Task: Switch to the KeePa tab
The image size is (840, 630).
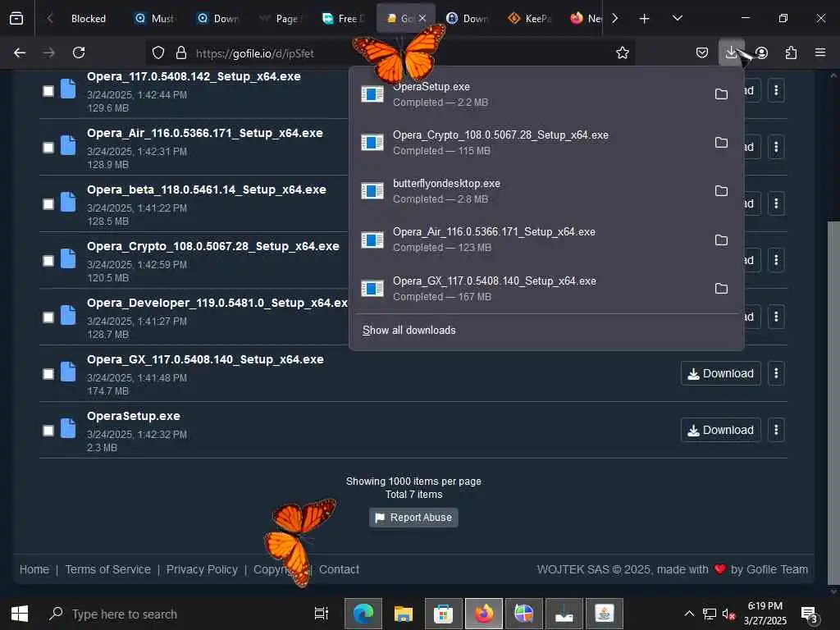Action: coord(531,19)
